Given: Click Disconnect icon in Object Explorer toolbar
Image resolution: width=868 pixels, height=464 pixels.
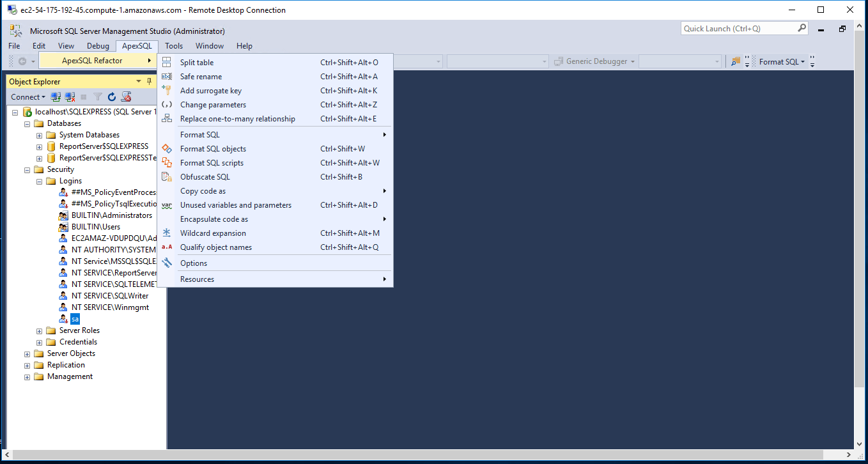Looking at the screenshot, I should click(70, 97).
